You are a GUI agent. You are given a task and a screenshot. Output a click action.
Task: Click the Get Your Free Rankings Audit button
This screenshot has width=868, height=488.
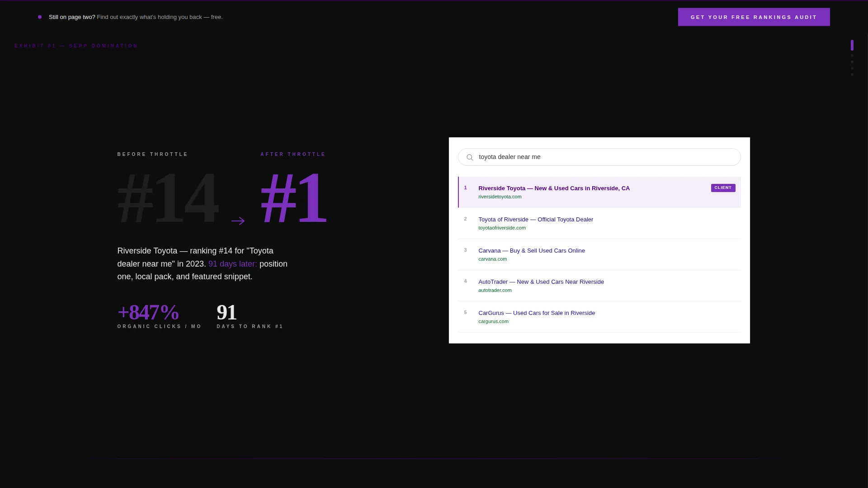pyautogui.click(x=754, y=17)
